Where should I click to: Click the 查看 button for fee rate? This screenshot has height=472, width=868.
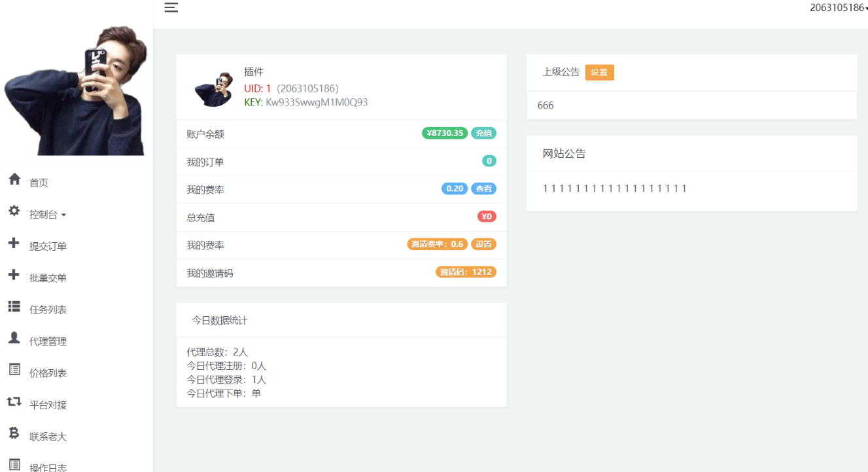tap(483, 189)
